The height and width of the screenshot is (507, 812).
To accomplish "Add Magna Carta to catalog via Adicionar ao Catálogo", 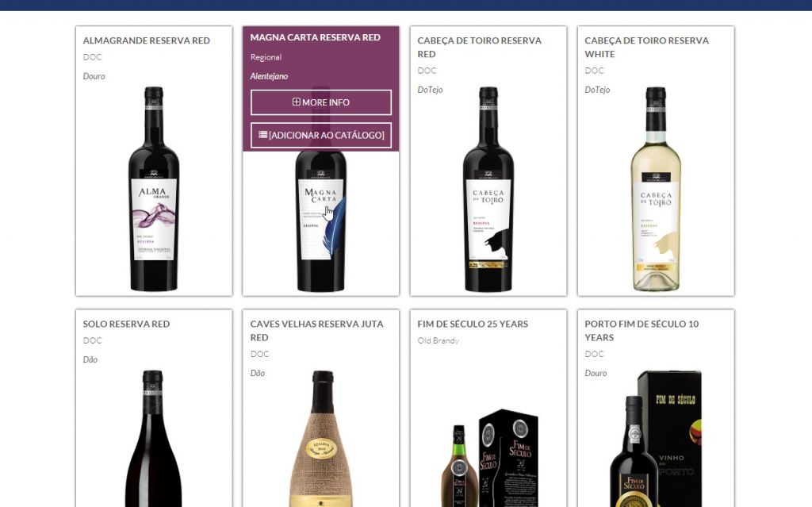I will [321, 136].
